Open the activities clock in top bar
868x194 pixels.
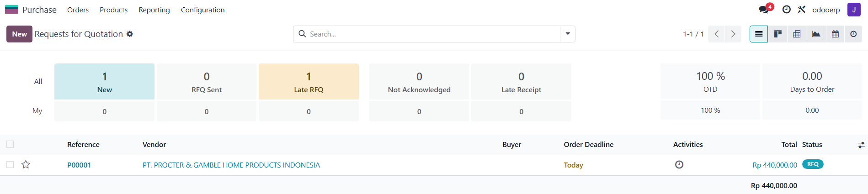(786, 10)
